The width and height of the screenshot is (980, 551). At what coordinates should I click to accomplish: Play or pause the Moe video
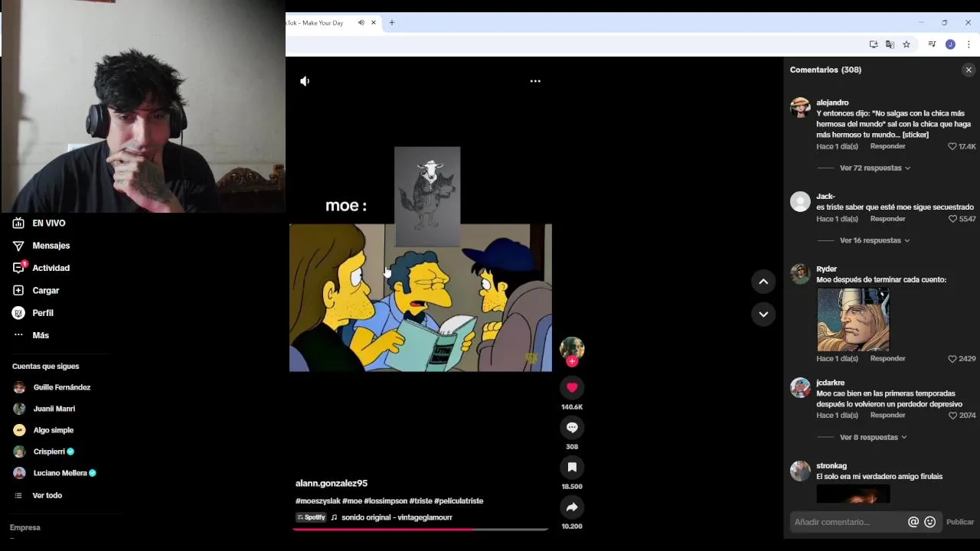point(420,298)
